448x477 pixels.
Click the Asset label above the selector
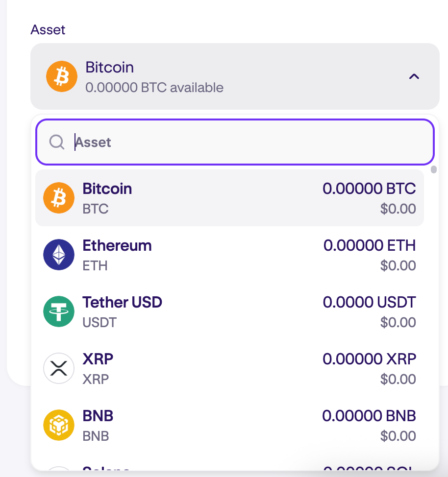[48, 29]
